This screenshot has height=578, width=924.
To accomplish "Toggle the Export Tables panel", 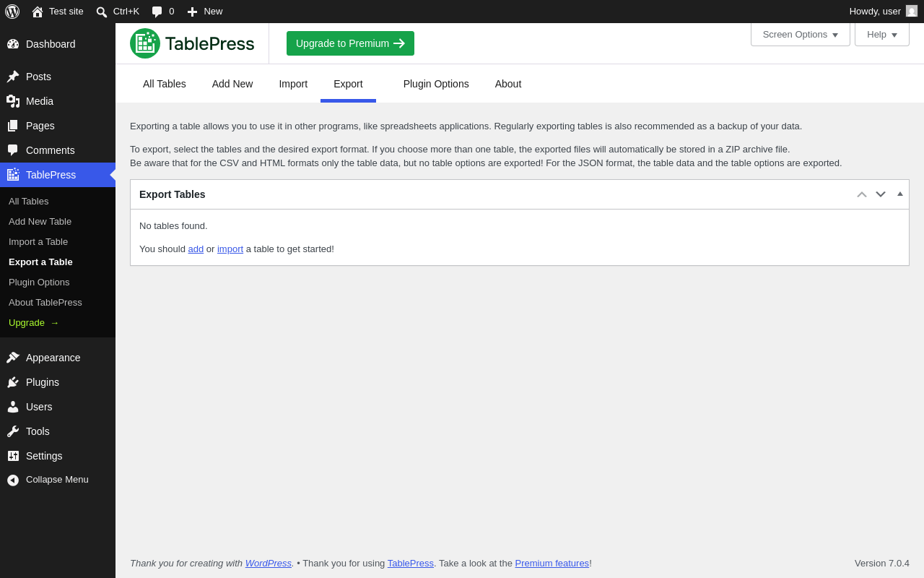I will (x=900, y=194).
